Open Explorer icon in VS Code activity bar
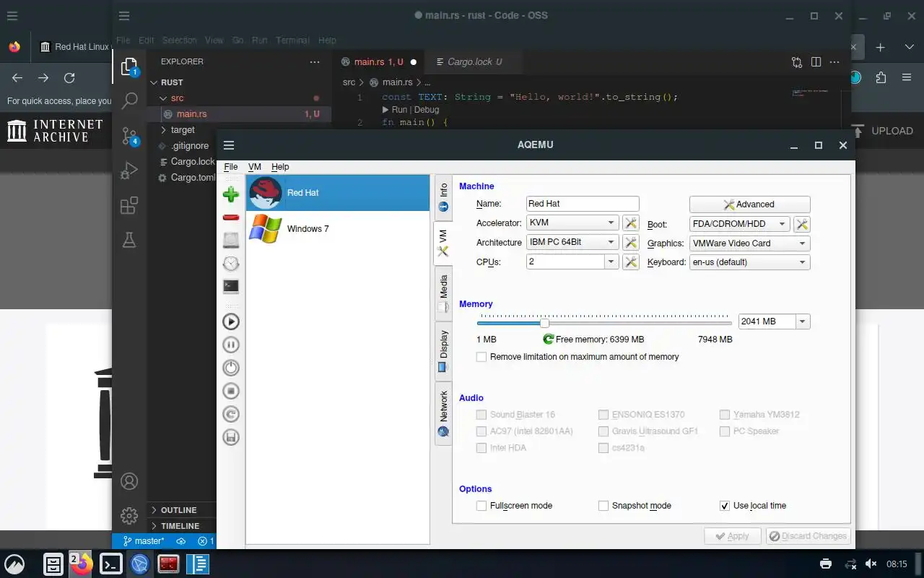924x578 pixels. click(129, 66)
